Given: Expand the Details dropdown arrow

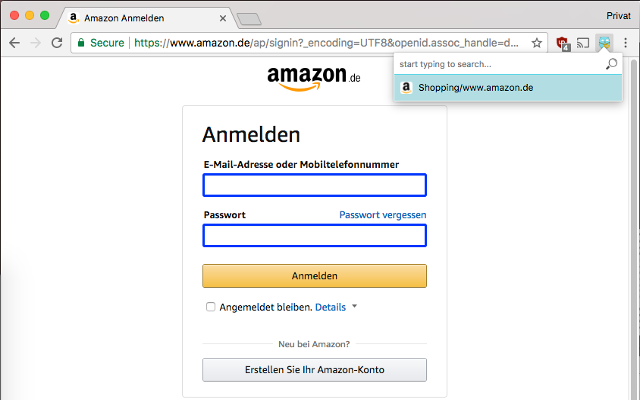Looking at the screenshot, I should [354, 307].
